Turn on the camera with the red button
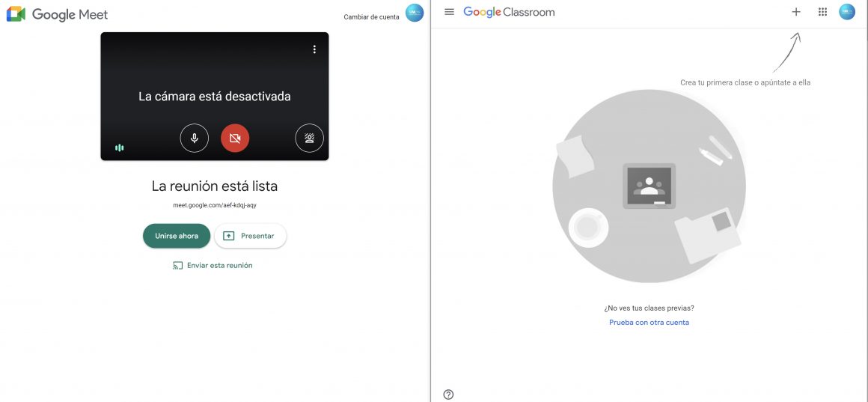Viewport: 868px width, 402px height. pyautogui.click(x=235, y=138)
